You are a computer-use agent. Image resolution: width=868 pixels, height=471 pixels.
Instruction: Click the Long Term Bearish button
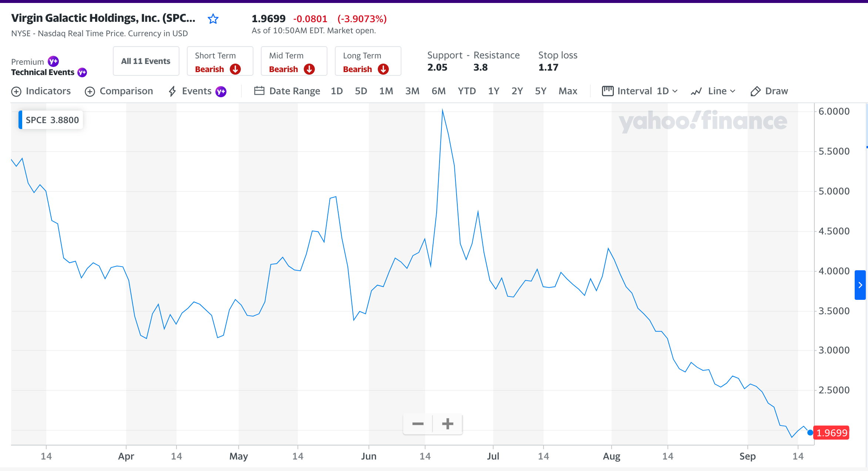368,61
